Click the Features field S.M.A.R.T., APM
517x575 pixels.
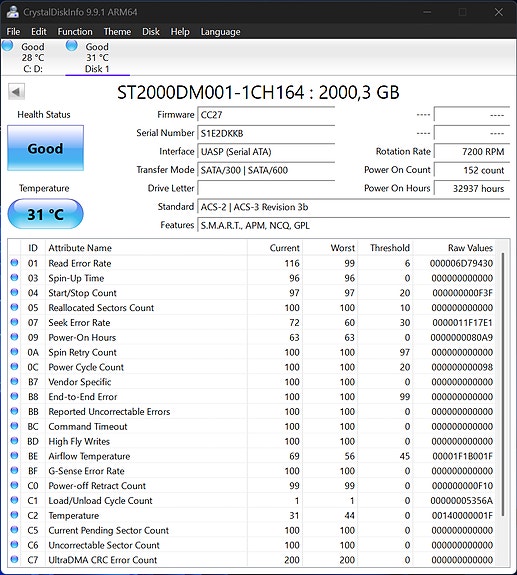pyautogui.click(x=353, y=225)
